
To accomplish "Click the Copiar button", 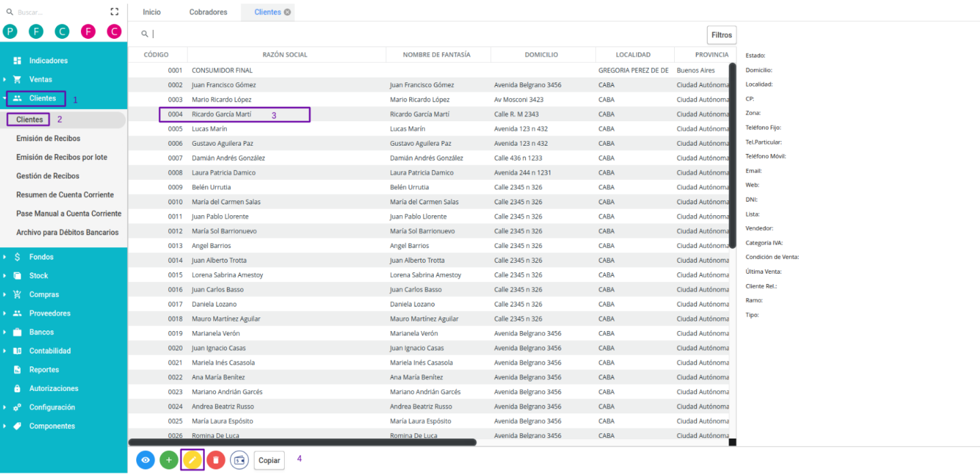I will 269,460.
